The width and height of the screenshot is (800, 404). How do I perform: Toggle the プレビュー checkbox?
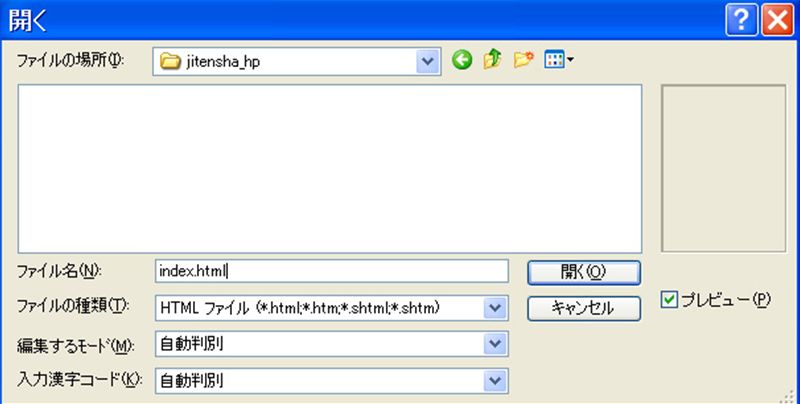(x=669, y=300)
